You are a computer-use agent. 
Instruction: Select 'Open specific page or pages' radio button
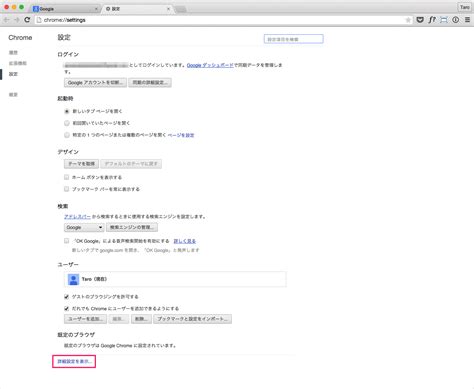[x=67, y=135]
